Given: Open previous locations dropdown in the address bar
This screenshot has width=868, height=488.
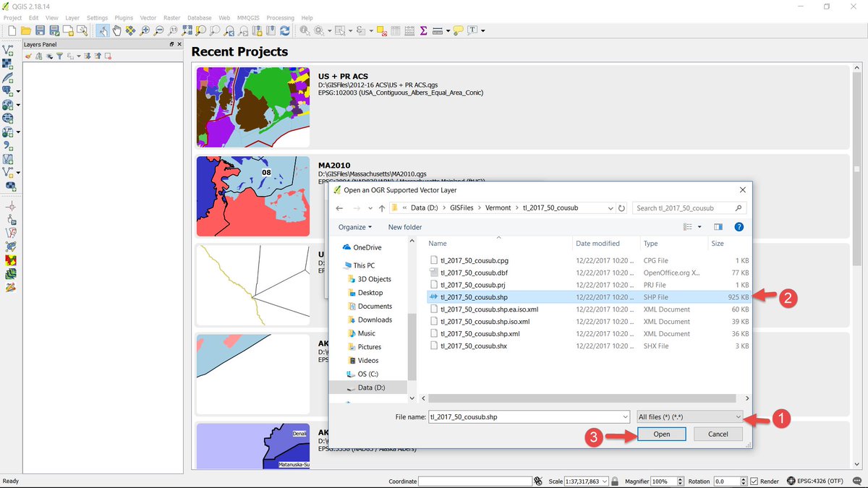Looking at the screenshot, I should pyautogui.click(x=609, y=208).
